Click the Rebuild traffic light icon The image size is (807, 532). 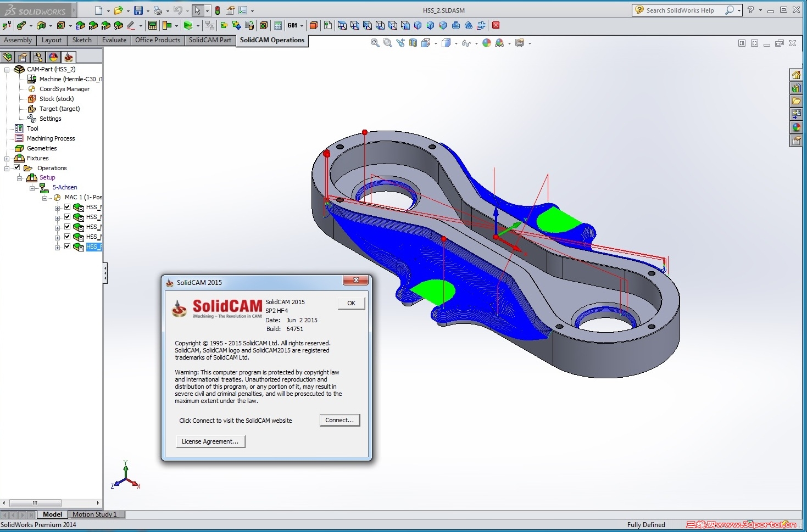pyautogui.click(x=218, y=10)
